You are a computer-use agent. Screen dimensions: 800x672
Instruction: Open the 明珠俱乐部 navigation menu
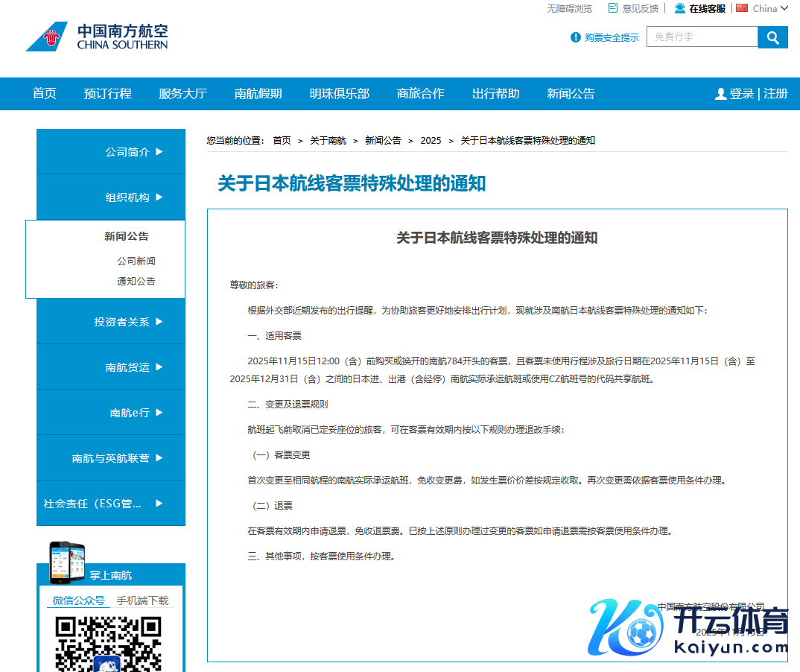[339, 94]
